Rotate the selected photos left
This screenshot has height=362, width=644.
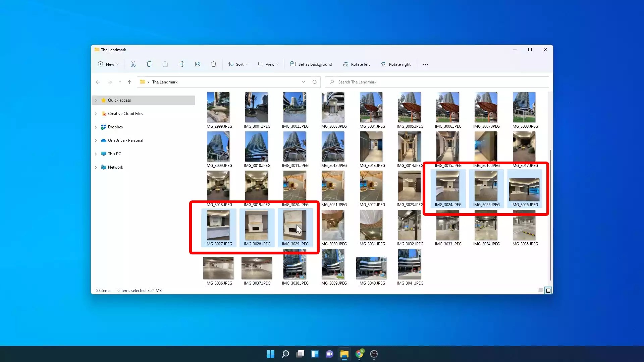(356, 64)
